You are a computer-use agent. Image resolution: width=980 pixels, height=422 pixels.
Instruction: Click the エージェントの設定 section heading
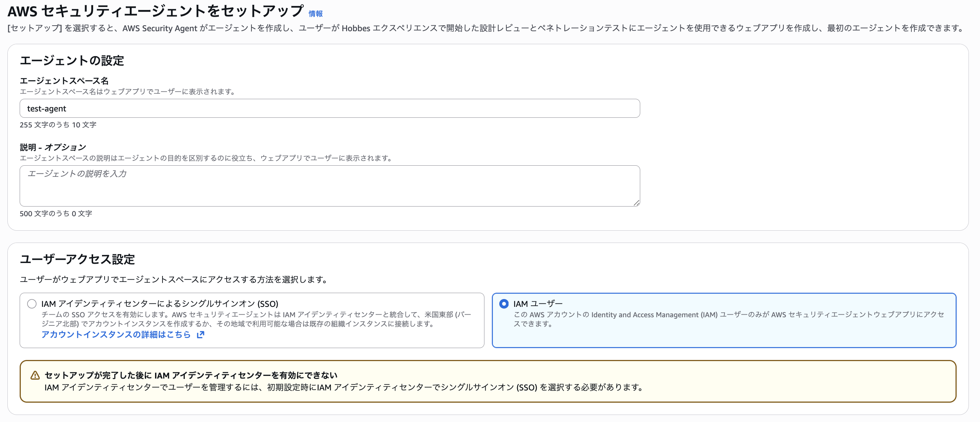[72, 61]
